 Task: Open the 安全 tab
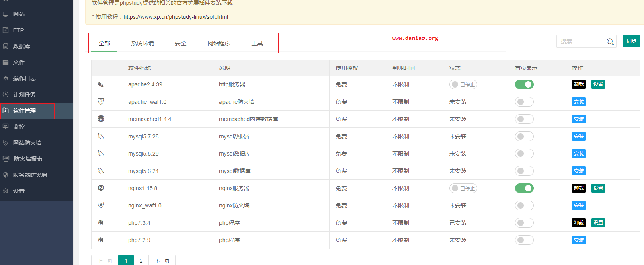tap(180, 43)
